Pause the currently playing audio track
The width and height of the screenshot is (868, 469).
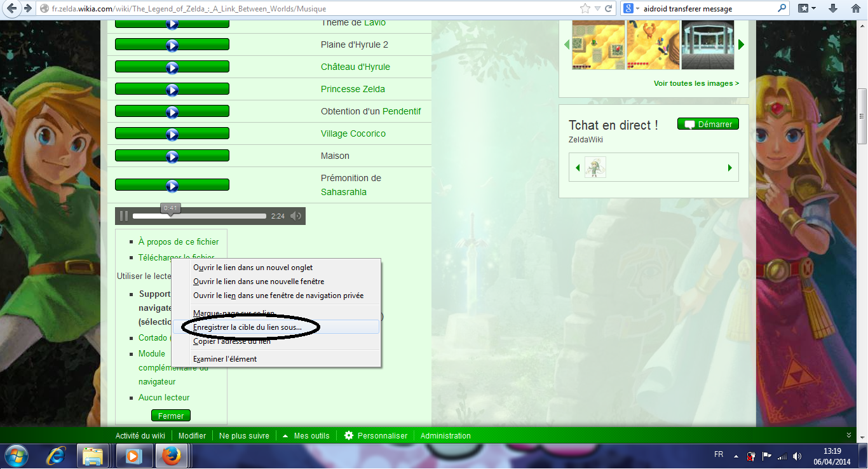click(x=124, y=216)
